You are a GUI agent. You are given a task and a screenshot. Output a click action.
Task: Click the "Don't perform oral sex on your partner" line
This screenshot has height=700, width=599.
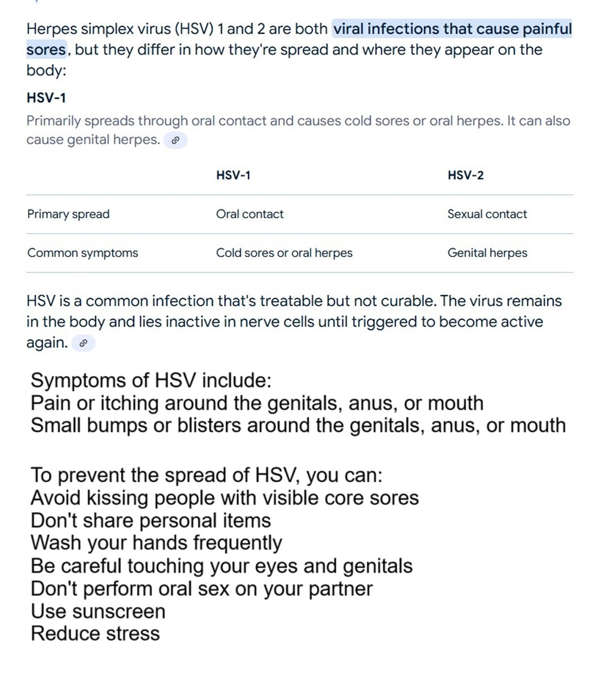201,589
